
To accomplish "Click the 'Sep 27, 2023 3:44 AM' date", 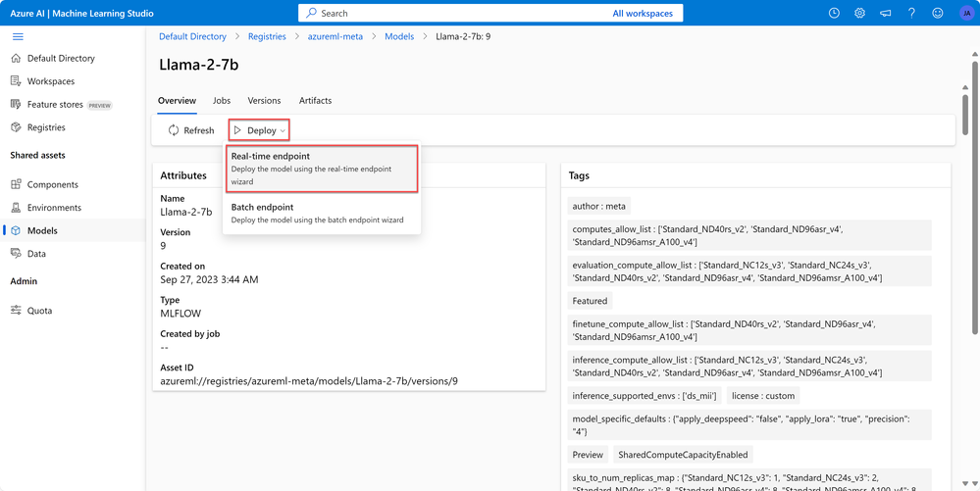I will click(x=209, y=279).
